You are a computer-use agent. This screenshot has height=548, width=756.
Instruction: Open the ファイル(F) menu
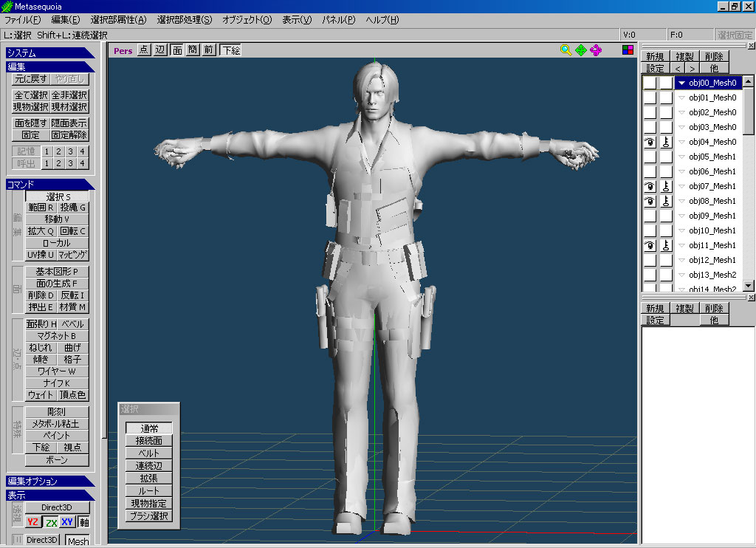point(23,20)
